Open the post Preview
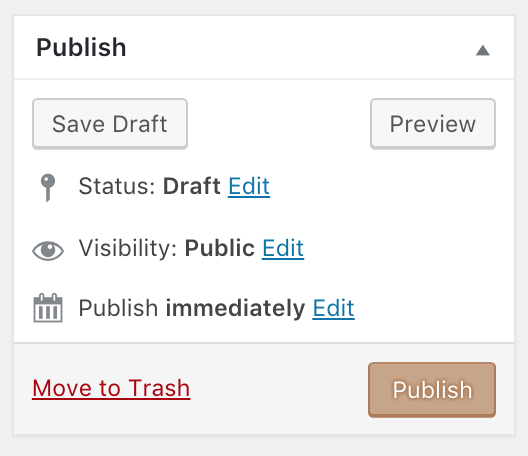 433,124
